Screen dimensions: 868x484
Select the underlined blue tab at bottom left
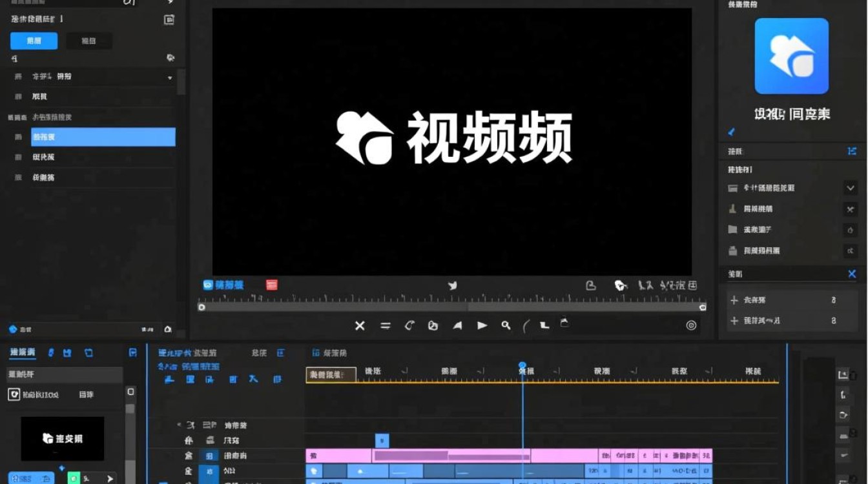point(23,353)
